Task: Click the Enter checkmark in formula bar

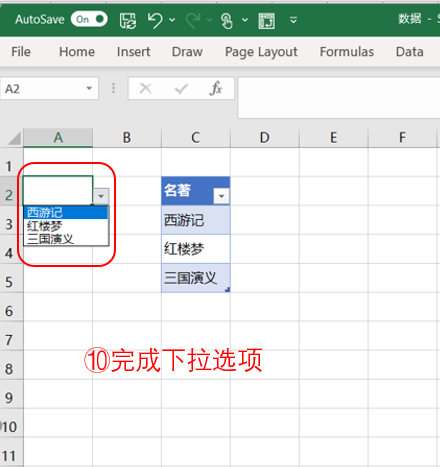Action: [181, 89]
